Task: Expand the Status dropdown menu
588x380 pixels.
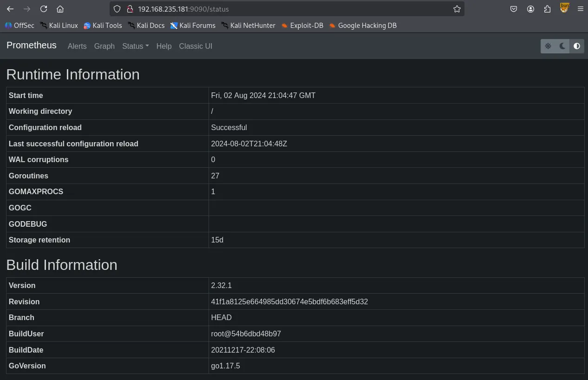Action: (135, 46)
